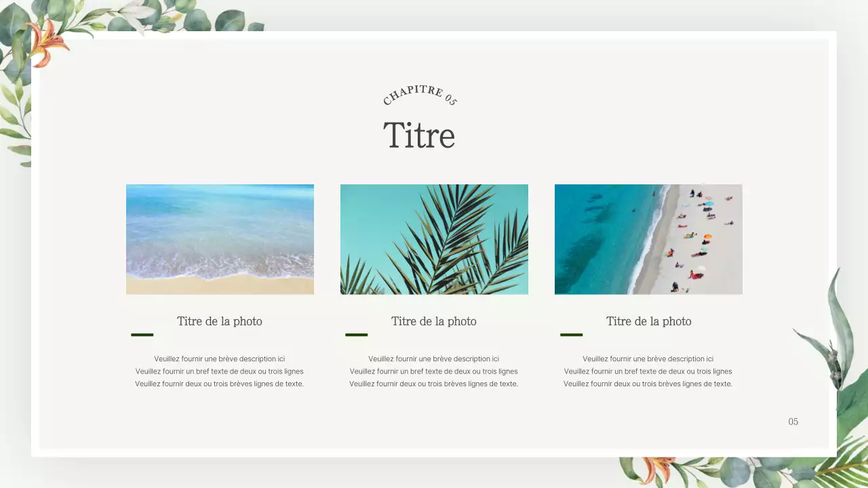Image resolution: width=868 pixels, height=488 pixels.
Task: Select the description text below the shoreline photo
Action: (x=220, y=371)
